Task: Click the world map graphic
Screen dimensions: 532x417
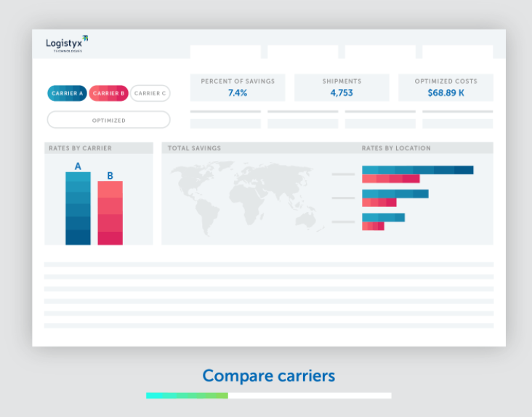Action: [x=247, y=198]
